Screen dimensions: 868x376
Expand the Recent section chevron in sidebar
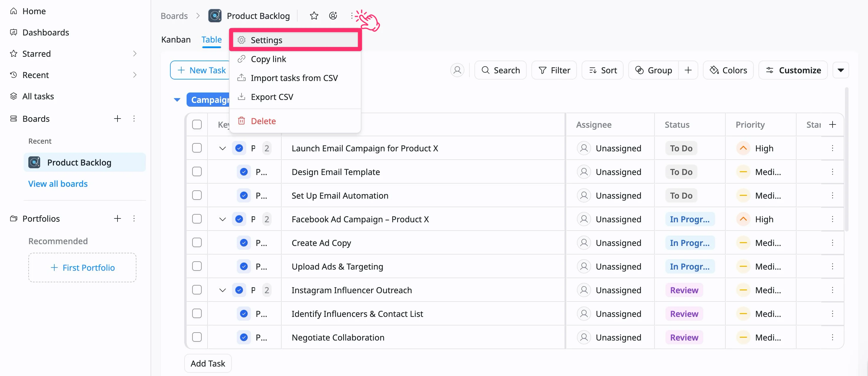tap(135, 75)
